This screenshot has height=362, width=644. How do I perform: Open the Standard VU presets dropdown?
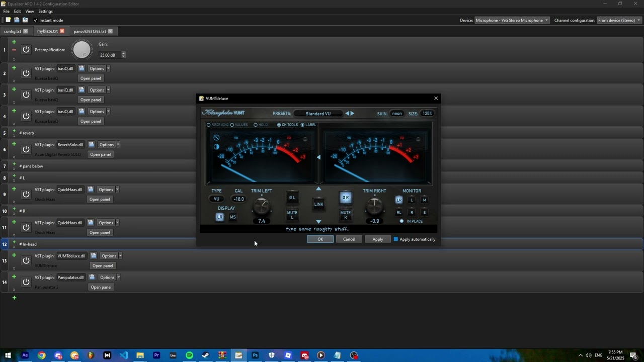[318, 114]
